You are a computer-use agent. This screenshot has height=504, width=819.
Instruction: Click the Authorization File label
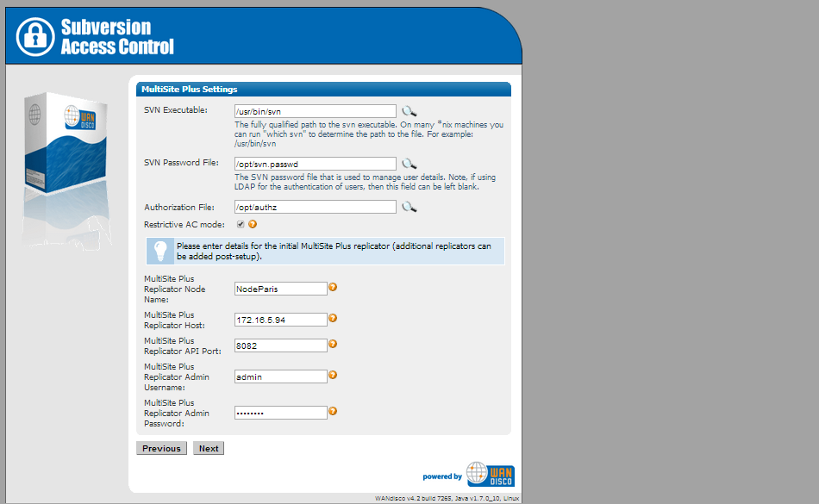pos(179,207)
